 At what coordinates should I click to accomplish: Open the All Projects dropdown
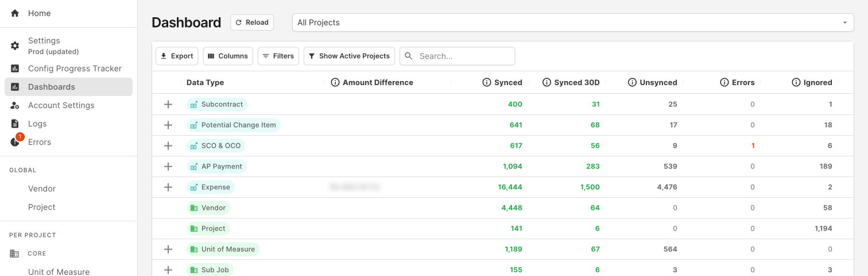pyautogui.click(x=572, y=22)
